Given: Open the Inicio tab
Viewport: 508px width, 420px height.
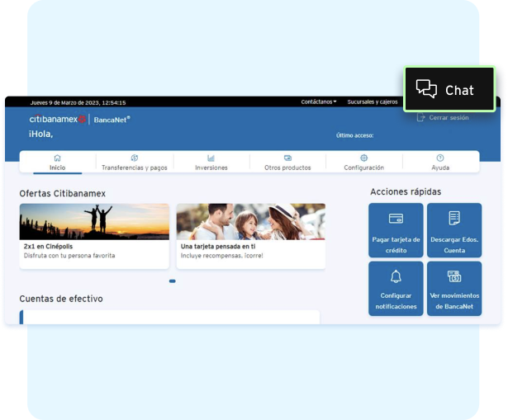Looking at the screenshot, I should coord(57,163).
